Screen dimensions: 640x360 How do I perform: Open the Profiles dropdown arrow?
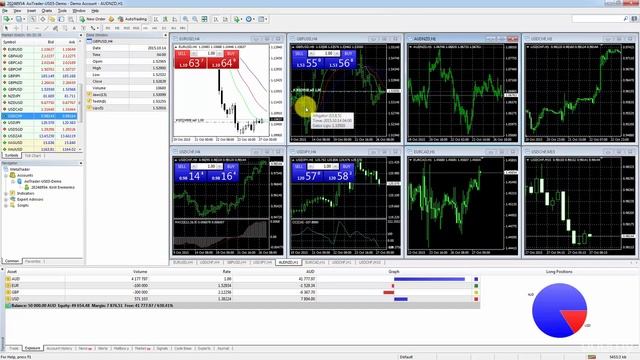coord(24,19)
